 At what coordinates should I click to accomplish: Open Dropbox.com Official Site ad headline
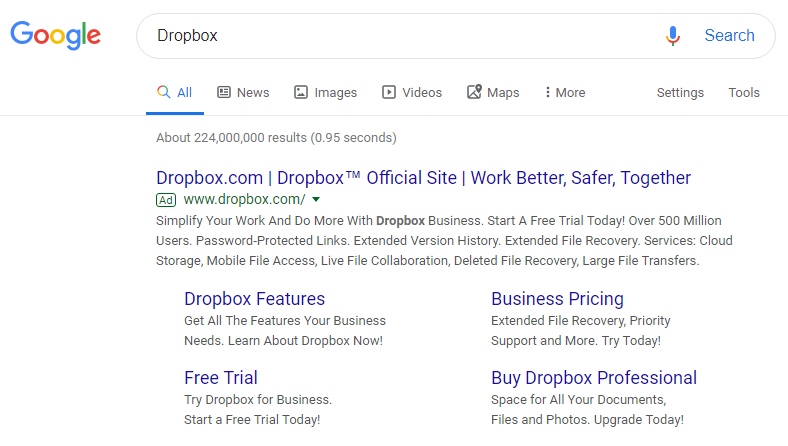tap(423, 177)
